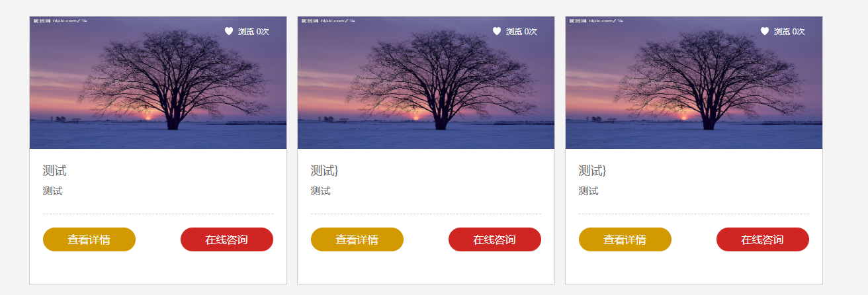
Task: Click the red 在线咨询 button in middle card
Action: point(495,239)
